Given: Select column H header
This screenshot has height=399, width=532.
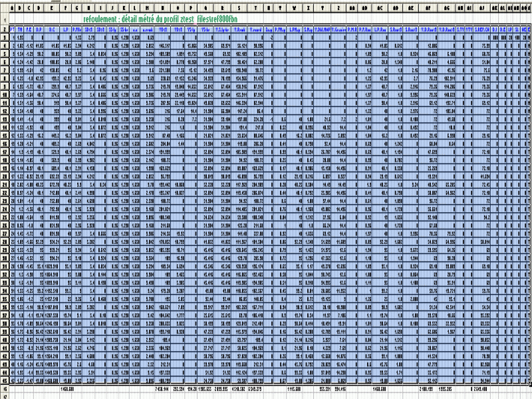Looking at the screenshot, I should click(x=89, y=7).
